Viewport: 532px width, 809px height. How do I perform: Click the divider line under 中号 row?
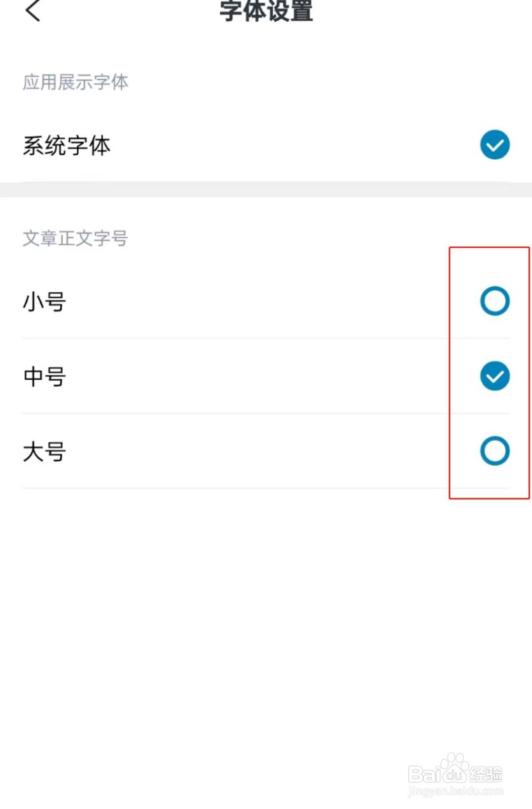tap(266, 413)
